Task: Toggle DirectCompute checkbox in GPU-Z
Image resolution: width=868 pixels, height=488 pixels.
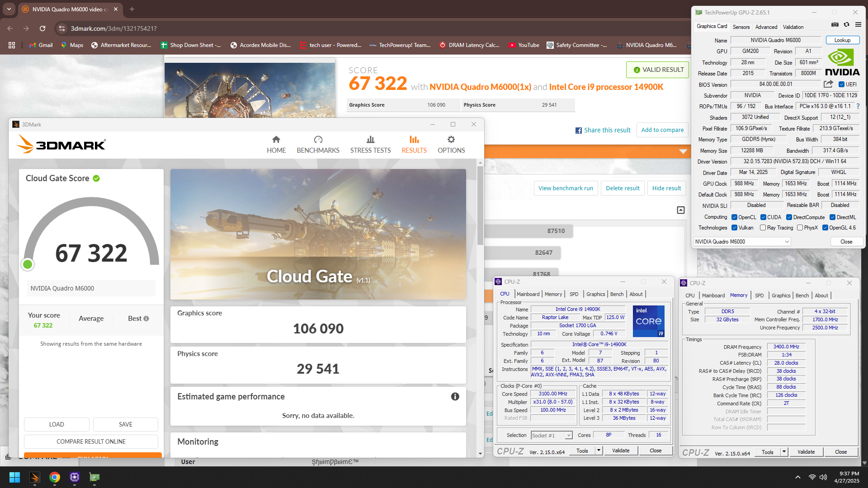Action: point(789,217)
